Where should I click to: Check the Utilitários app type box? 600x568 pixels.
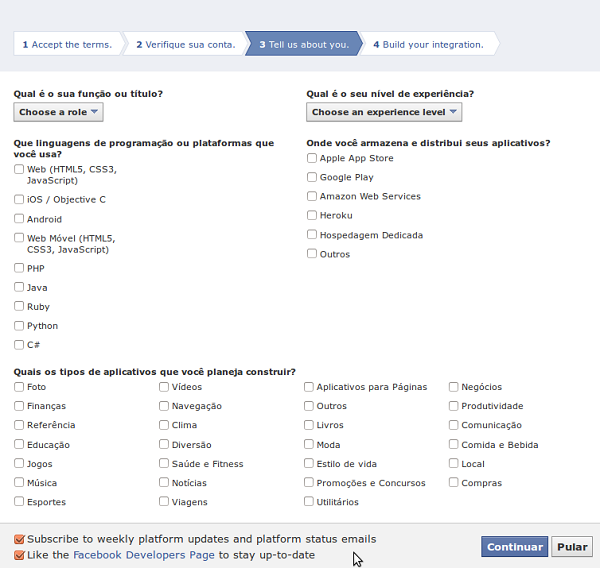309,502
